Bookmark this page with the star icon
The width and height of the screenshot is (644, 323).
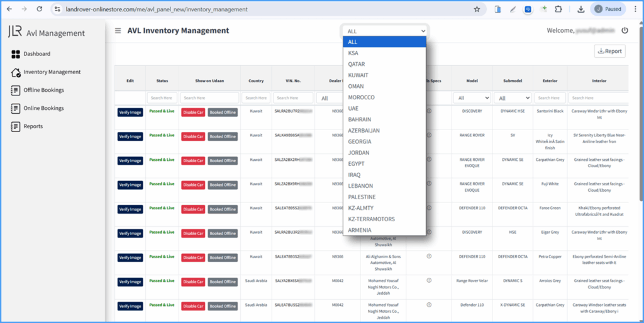pos(477,9)
